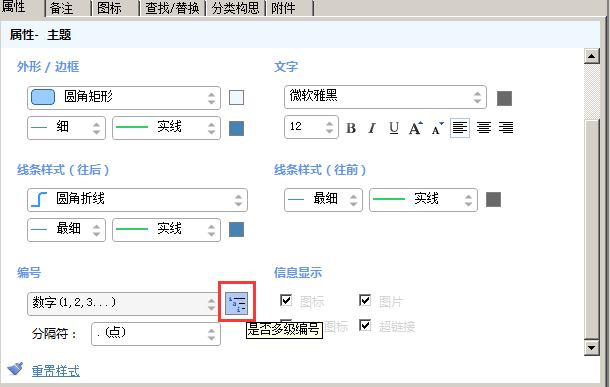The height and width of the screenshot is (387, 610).
Task: Center-align the text
Action: click(x=484, y=128)
